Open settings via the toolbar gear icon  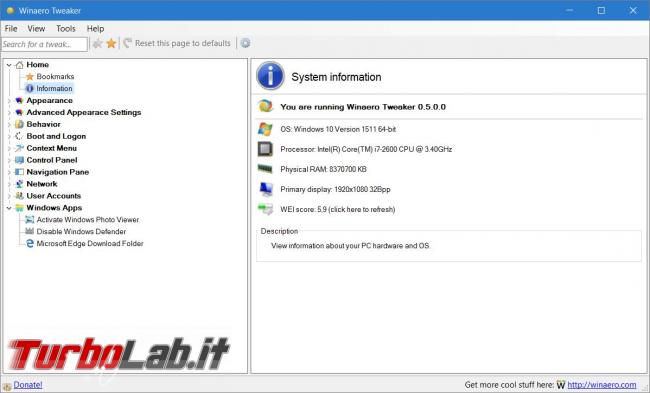(245, 43)
